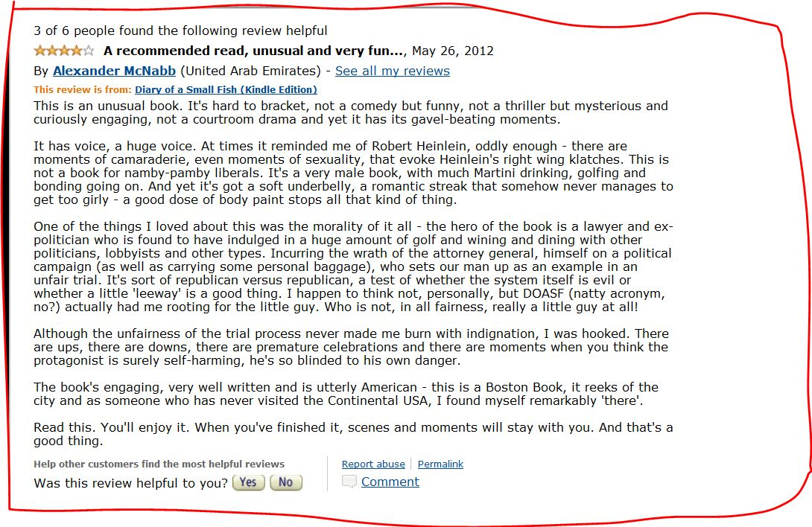Click the Report abuse link
Viewport: 812px width, 527px height.
[x=373, y=464]
